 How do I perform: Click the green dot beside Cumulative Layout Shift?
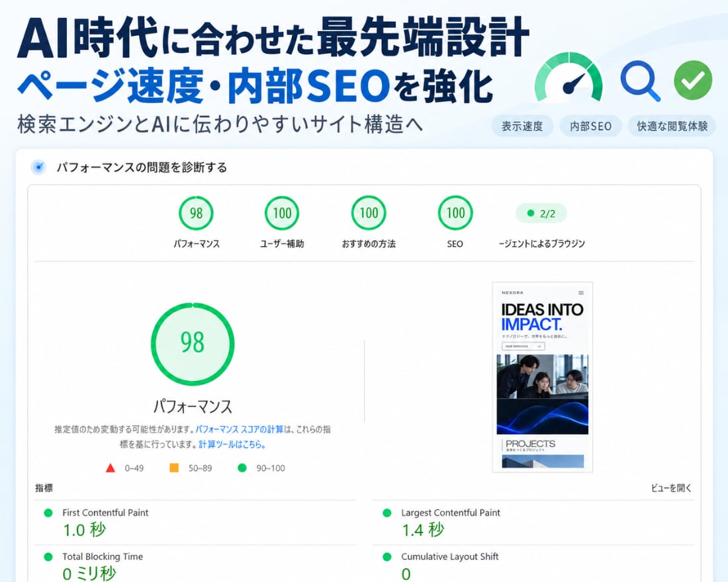387,557
